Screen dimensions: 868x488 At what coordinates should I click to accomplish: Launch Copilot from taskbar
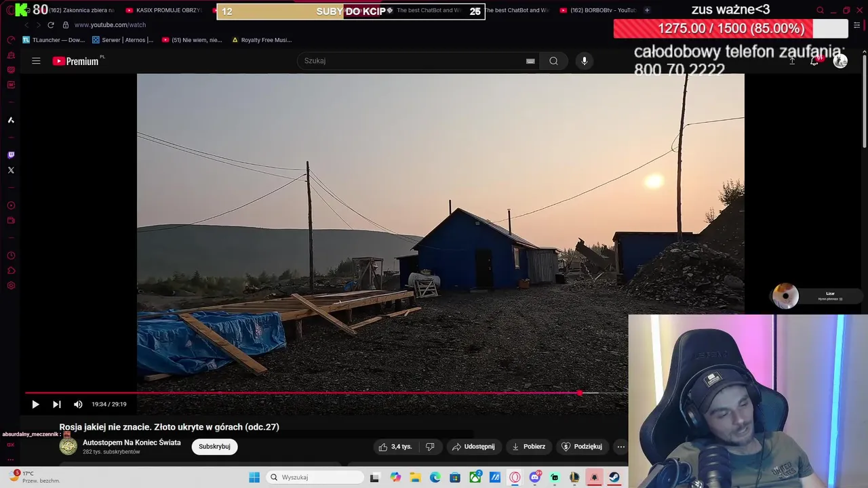click(395, 477)
